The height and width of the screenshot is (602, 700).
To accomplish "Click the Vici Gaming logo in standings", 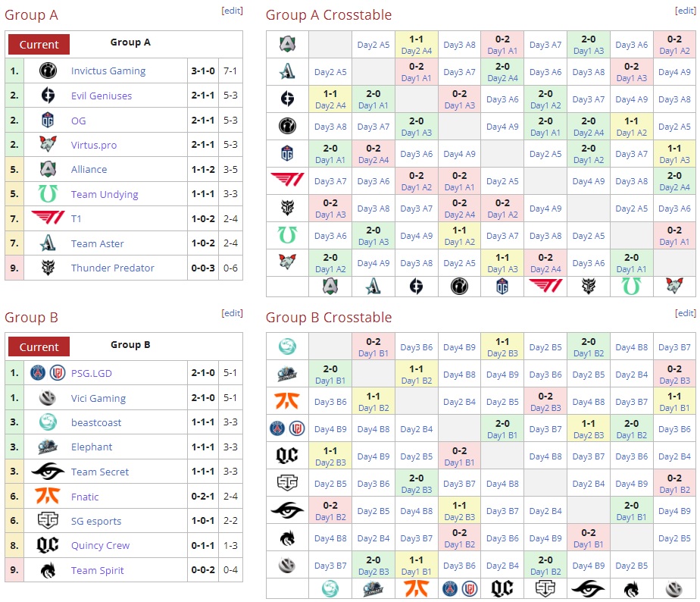I will pos(48,398).
